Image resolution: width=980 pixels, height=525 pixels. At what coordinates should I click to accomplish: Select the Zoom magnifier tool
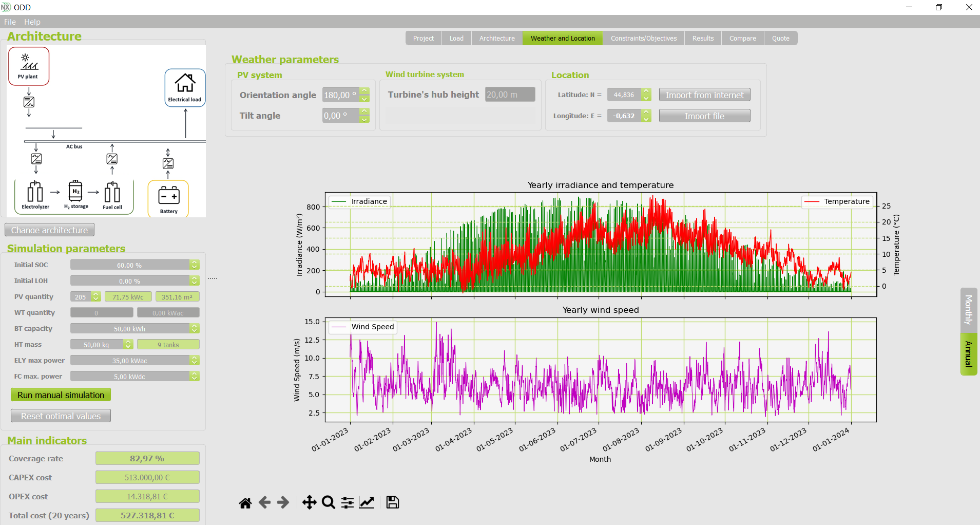(x=329, y=502)
